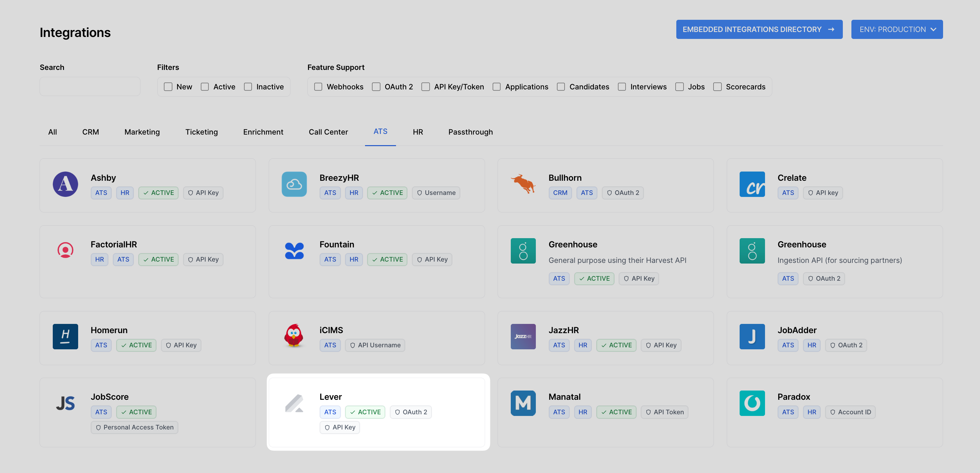Viewport: 980px width, 473px height.
Task: Open Embedded Integrations Directory button
Action: point(759,29)
